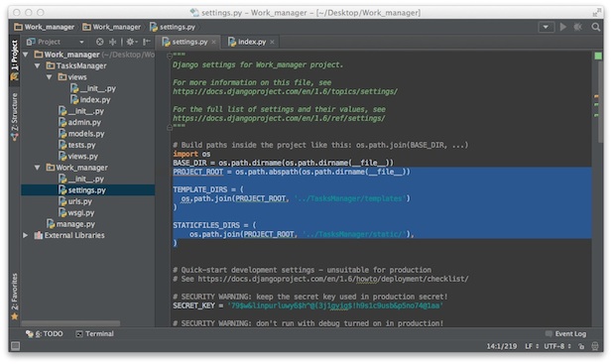Image resolution: width=612 pixels, height=364 pixels.
Task: Click the views folder icon
Action: click(62, 77)
